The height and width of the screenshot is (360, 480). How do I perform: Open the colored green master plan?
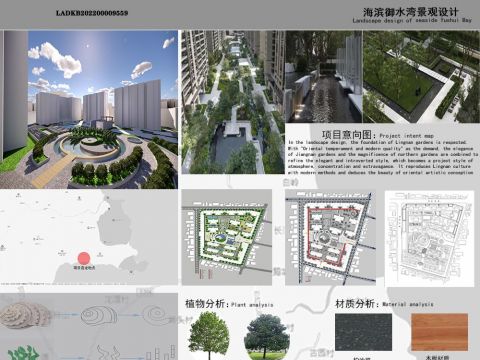point(227,237)
